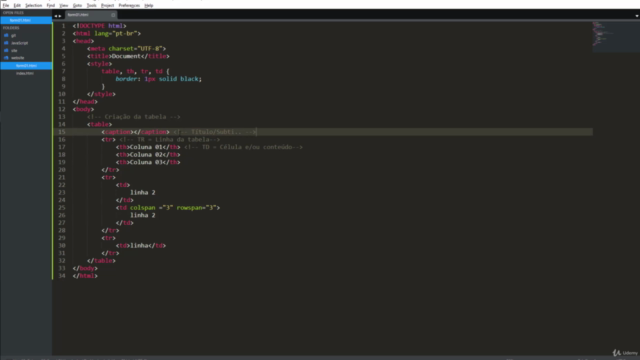Collapse the website folder
This screenshot has height=360, width=640.
click(x=17, y=58)
